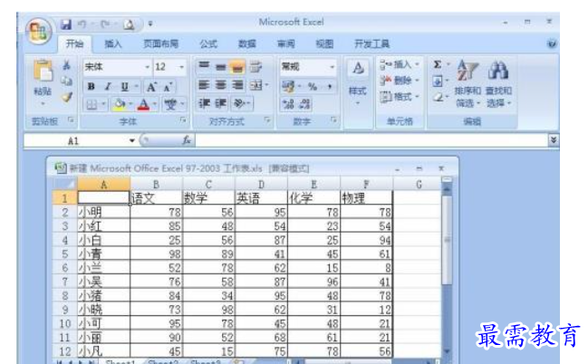Decrease indent button
588x364 pixels.
click(204, 103)
